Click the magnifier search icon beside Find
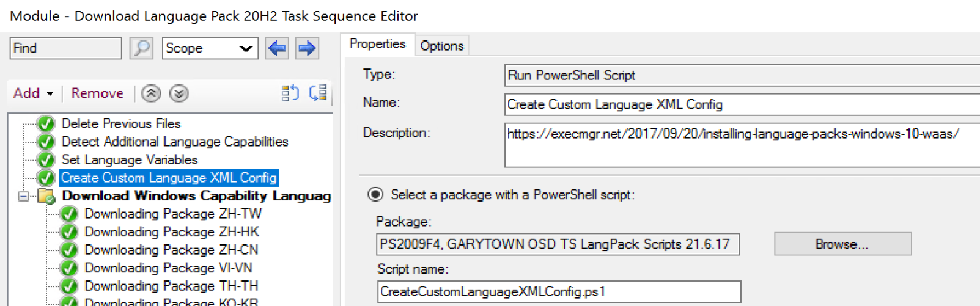 142,48
